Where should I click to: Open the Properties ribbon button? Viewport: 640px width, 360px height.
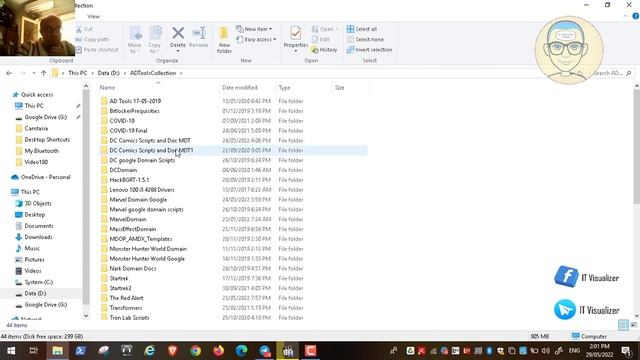tap(296, 39)
